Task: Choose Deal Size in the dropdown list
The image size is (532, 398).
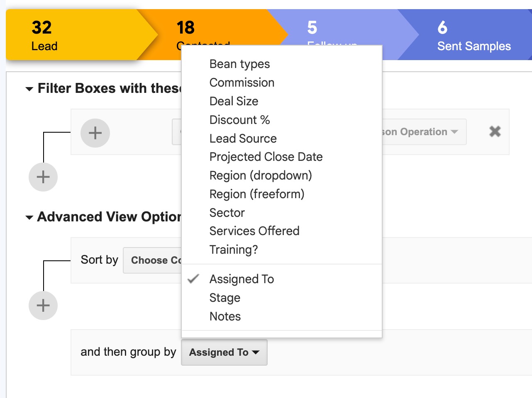Action: 234,101
